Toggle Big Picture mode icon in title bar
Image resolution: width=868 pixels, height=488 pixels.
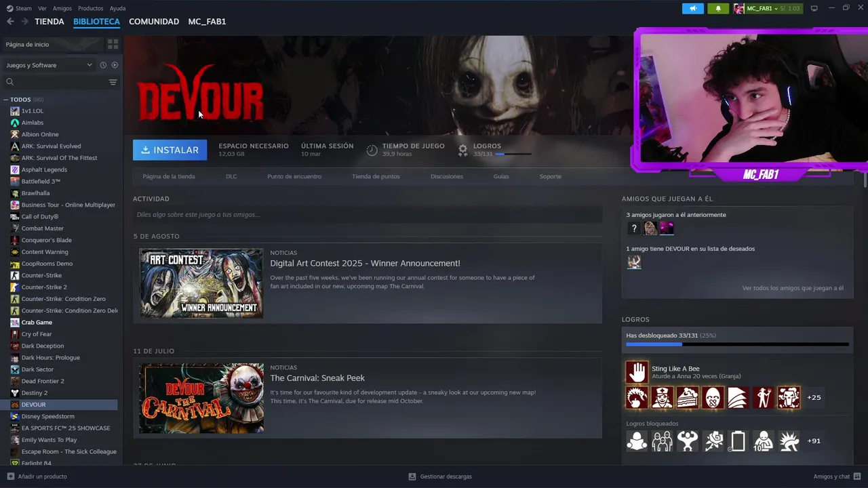tap(814, 8)
